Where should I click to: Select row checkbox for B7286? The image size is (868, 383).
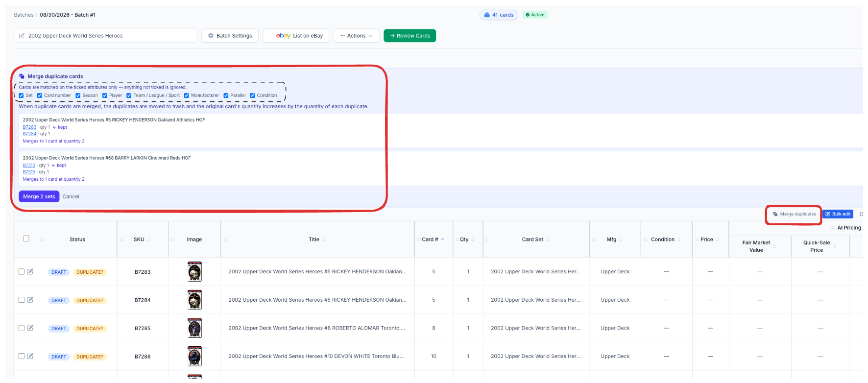[21, 356]
